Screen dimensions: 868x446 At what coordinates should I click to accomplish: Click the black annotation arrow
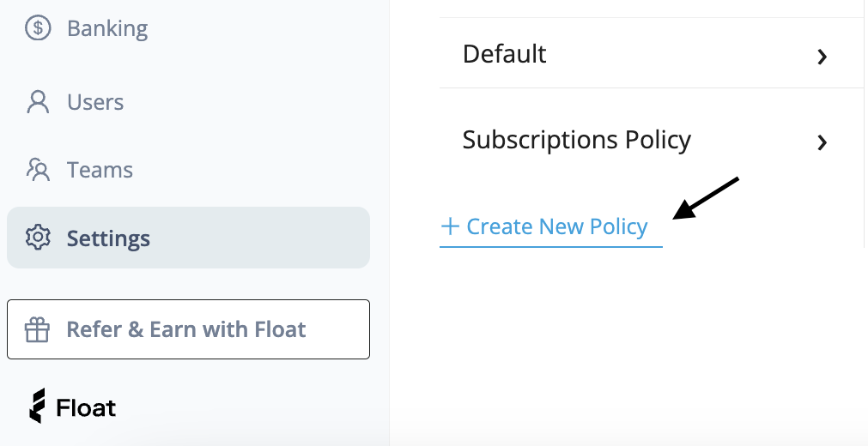[x=705, y=198]
